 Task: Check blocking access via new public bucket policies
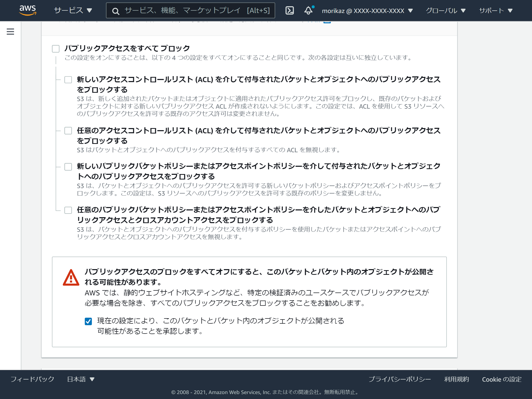click(68, 167)
